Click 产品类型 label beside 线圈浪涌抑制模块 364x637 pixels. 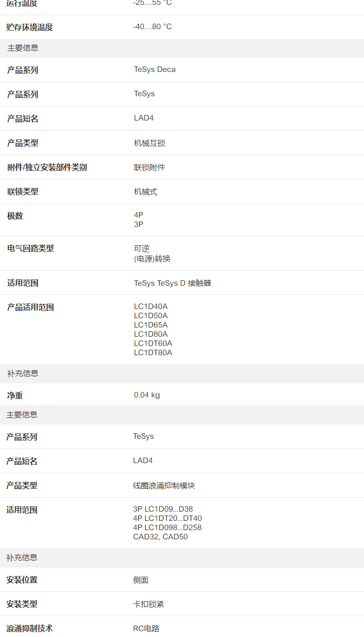[22, 485]
